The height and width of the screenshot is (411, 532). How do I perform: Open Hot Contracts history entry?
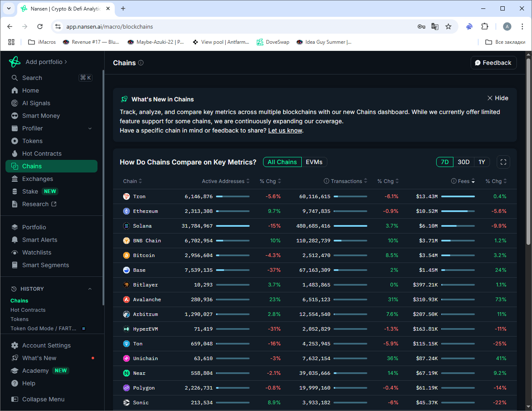[28, 310]
